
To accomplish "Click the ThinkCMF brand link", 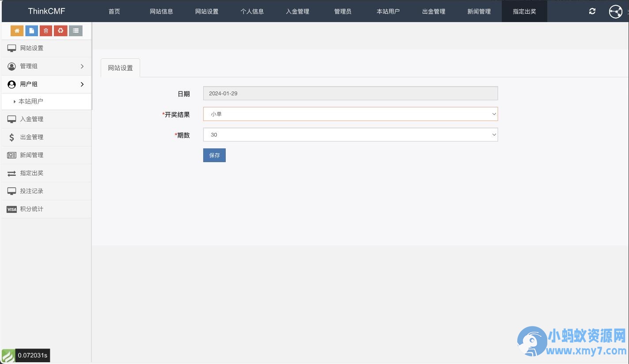I will (x=46, y=11).
